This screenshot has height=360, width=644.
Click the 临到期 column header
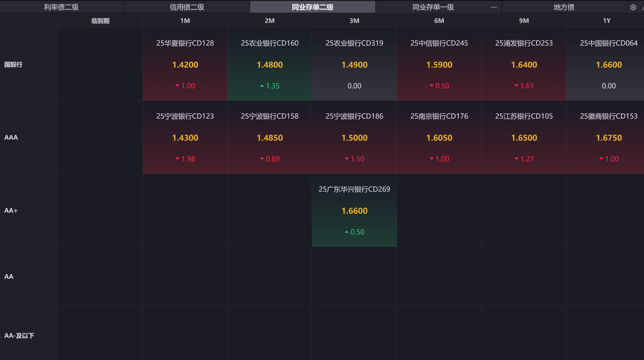click(x=100, y=21)
